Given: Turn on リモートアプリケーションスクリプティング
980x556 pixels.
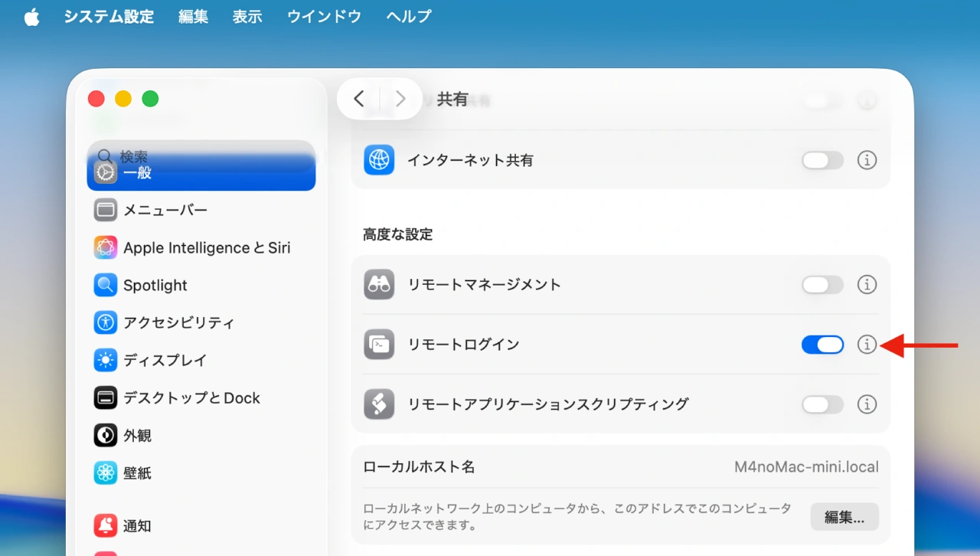Looking at the screenshot, I should click(822, 404).
